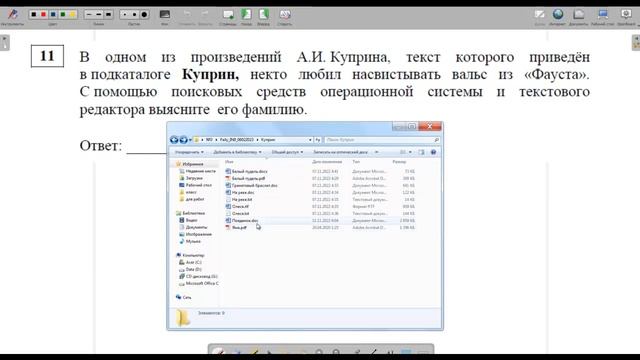Screen dimensions: 640x360
Task: Open Библиотеки in navigation pane
Action: click(190, 213)
